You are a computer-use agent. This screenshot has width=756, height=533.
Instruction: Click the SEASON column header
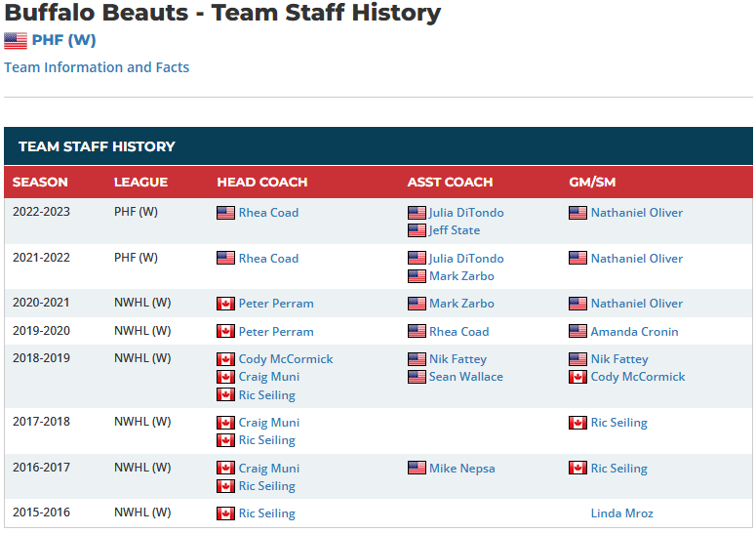point(40,182)
